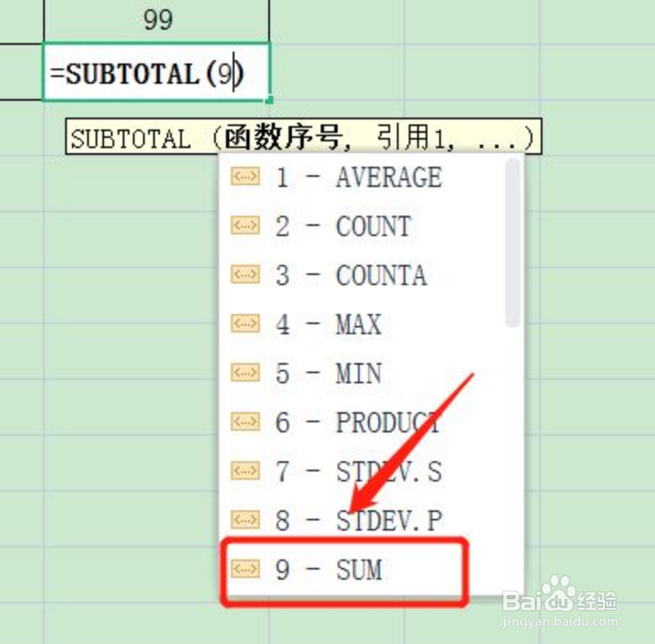
Task: Select the 9 - SUM option
Action: coord(328,570)
